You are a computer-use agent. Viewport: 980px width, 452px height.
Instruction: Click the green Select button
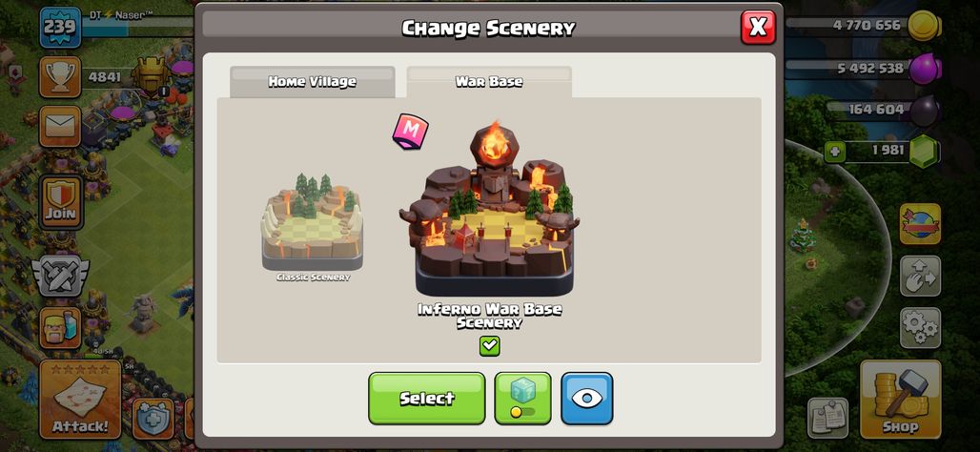[426, 399]
